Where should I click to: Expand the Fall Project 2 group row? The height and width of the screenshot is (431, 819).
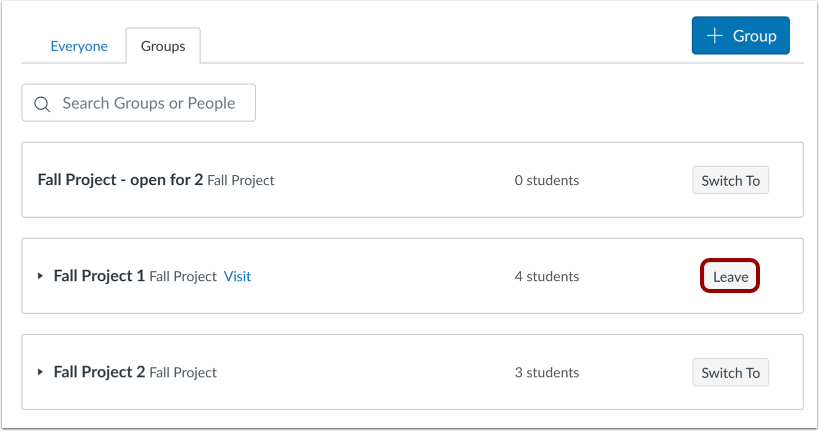pos(41,372)
